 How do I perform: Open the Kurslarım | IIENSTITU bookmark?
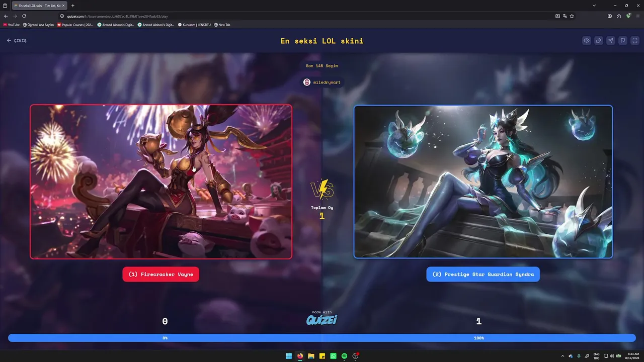[x=194, y=25]
